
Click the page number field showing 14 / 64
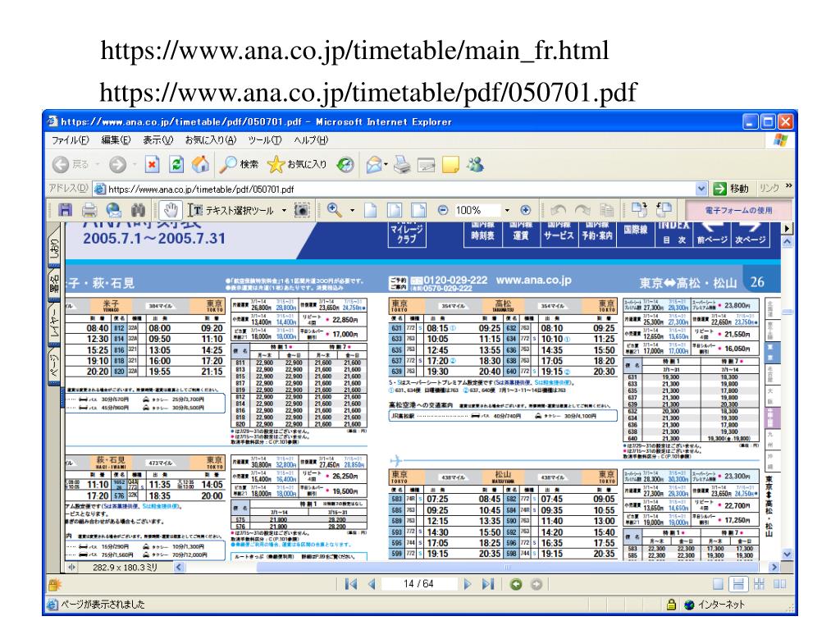click(418, 584)
